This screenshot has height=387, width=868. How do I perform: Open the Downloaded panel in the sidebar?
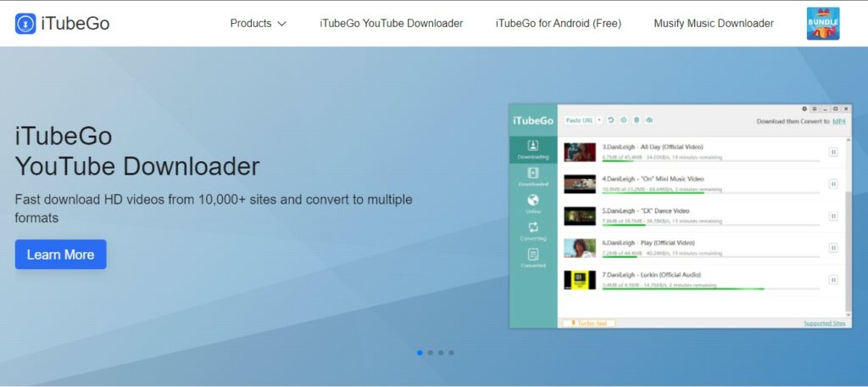[x=533, y=177]
